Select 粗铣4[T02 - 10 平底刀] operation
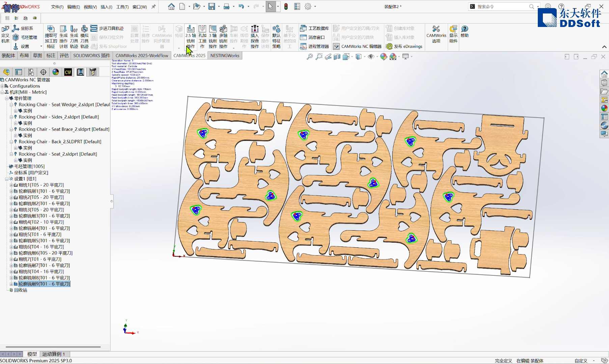The image size is (609, 364). coord(41,222)
